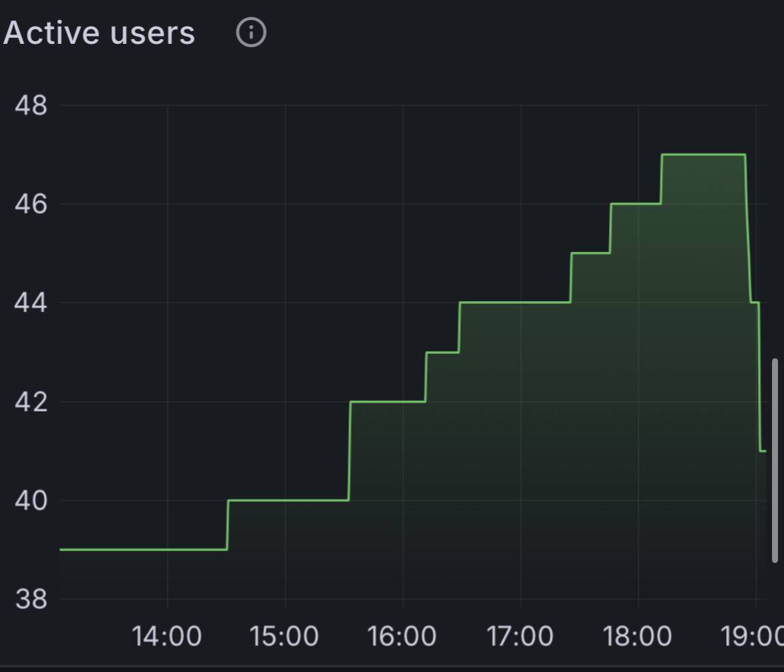Click the 44 y-axis label
This screenshot has width=784, height=672.
(31, 302)
